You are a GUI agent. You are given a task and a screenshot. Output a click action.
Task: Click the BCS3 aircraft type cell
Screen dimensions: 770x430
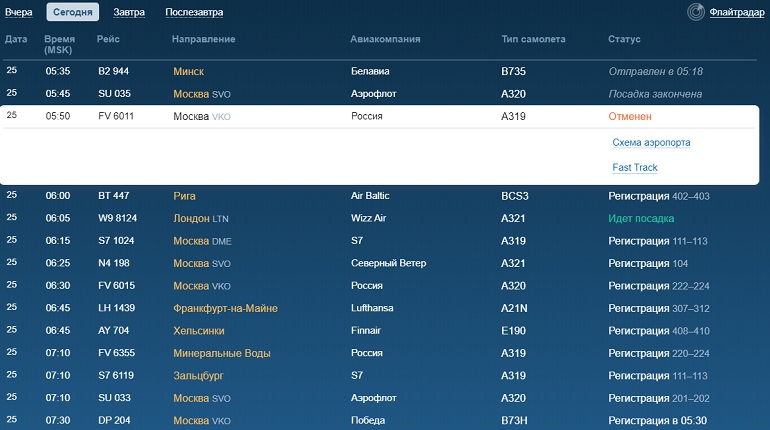(x=515, y=196)
